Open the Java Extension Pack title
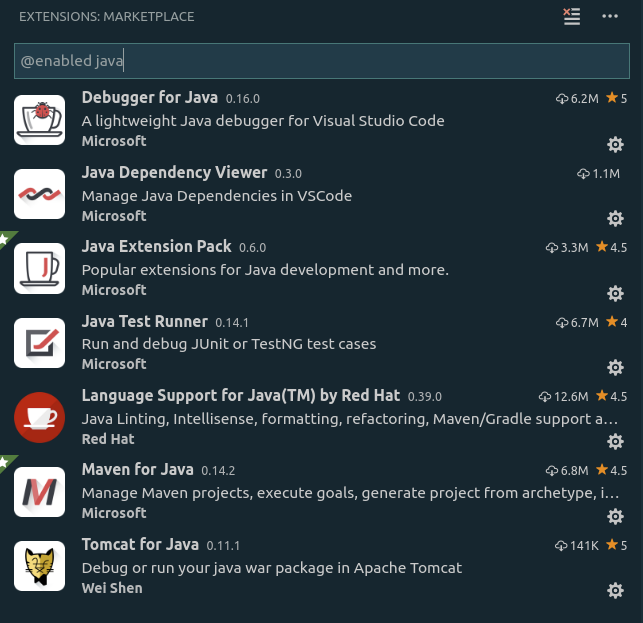This screenshot has width=643, height=623. coord(156,246)
